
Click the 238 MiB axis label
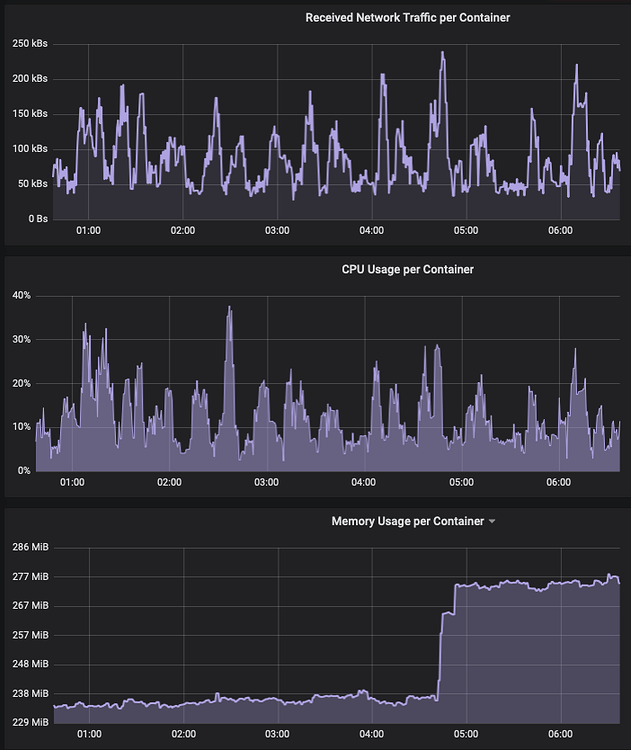30,694
